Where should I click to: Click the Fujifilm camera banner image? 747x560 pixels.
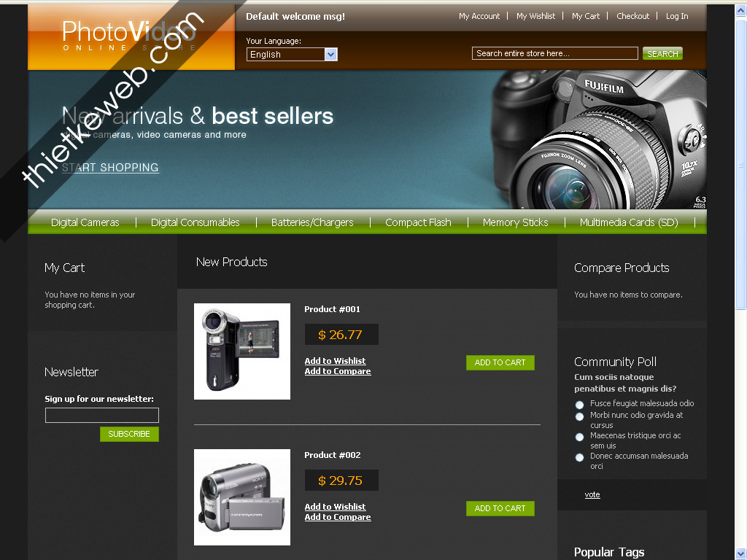[600, 140]
